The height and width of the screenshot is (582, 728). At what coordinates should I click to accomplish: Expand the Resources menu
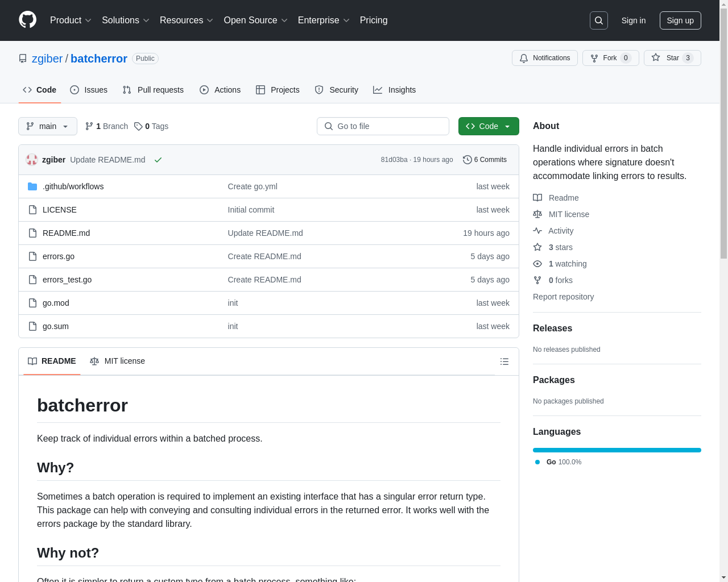(187, 20)
